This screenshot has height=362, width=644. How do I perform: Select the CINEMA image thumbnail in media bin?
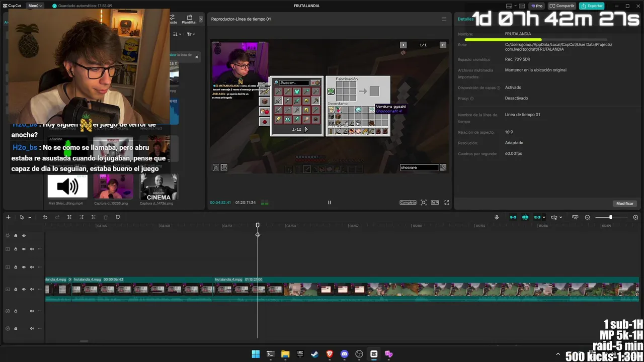click(158, 187)
